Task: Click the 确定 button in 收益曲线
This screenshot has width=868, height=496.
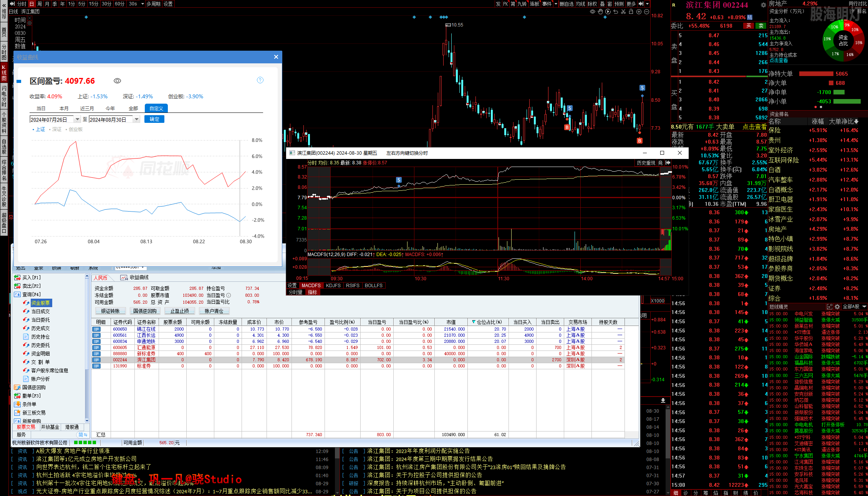Action: point(154,119)
